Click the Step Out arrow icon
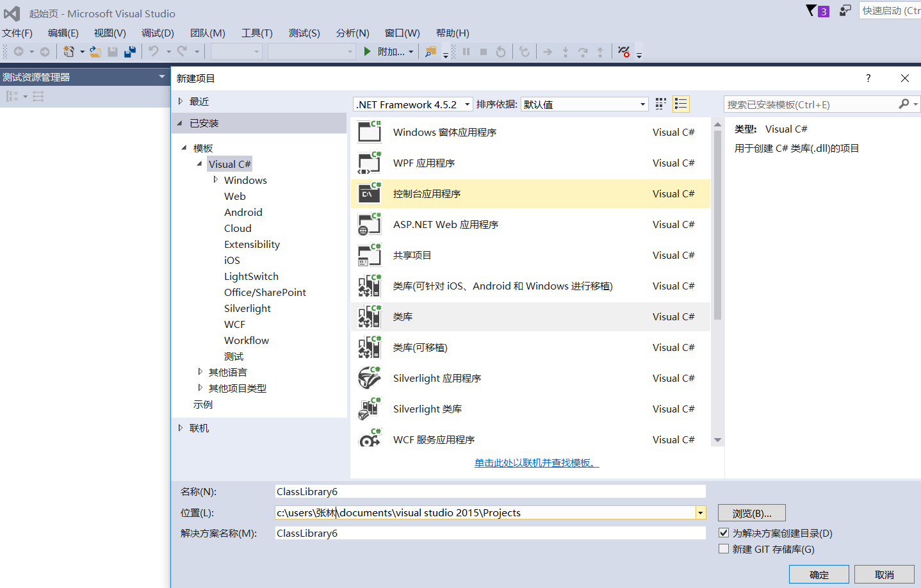This screenshot has height=588, width=921. [600, 51]
